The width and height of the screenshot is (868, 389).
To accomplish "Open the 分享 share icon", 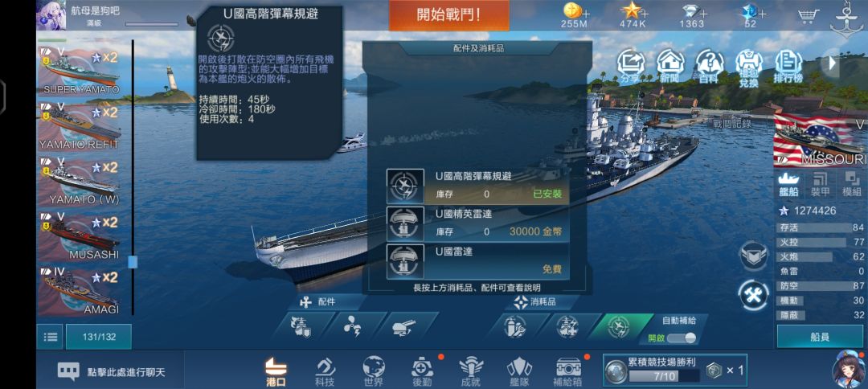I will [x=631, y=65].
